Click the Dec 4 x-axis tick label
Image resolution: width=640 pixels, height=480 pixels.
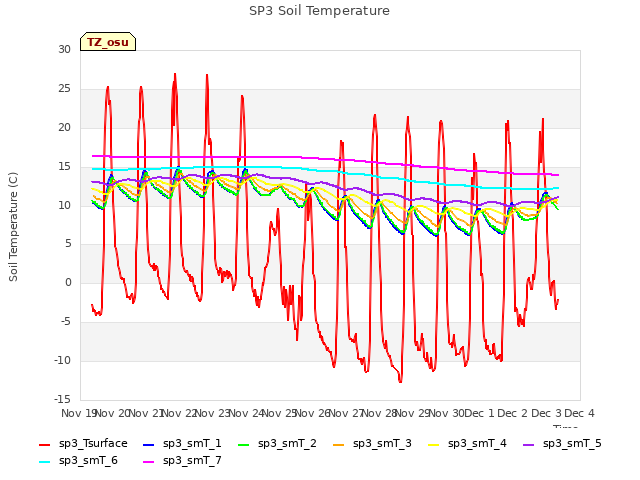[x=580, y=413]
